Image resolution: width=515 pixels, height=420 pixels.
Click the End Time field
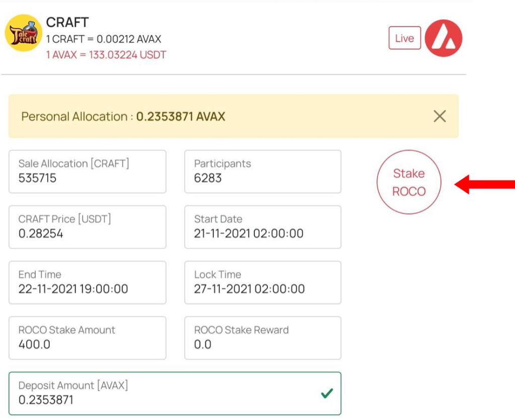point(87,282)
